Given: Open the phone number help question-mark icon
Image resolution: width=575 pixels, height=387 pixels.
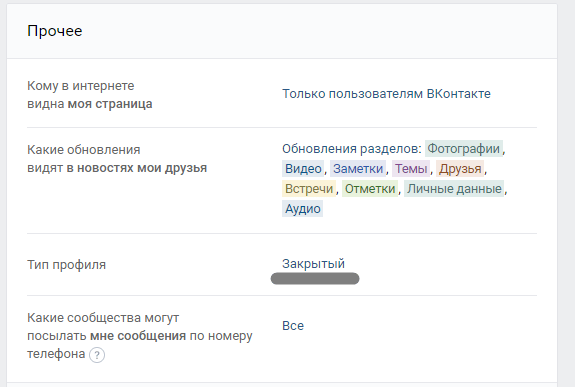Looking at the screenshot, I should point(97,355).
